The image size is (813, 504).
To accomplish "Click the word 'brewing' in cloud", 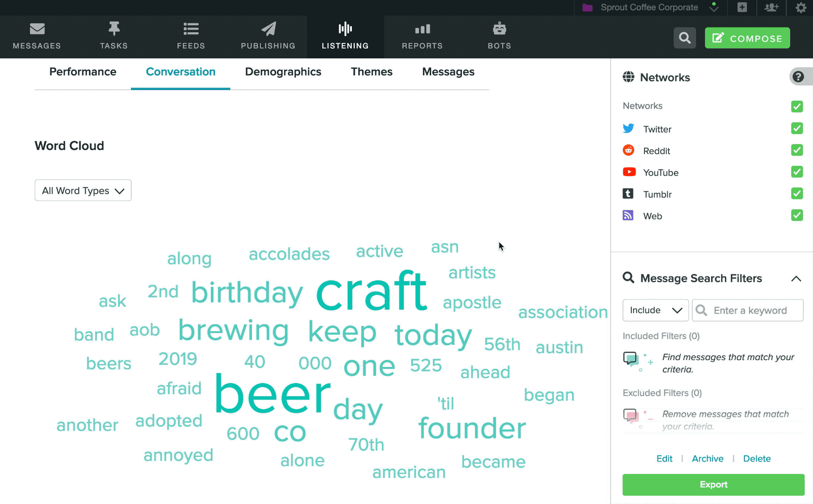I will click(234, 331).
